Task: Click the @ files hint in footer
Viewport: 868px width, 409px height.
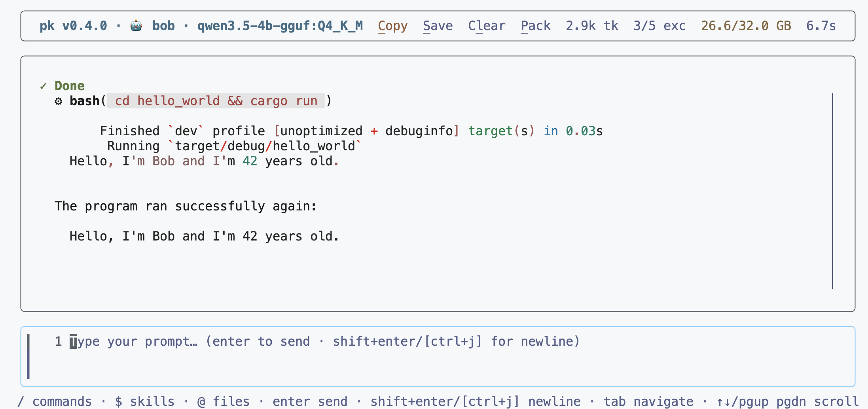Action: pos(223,401)
